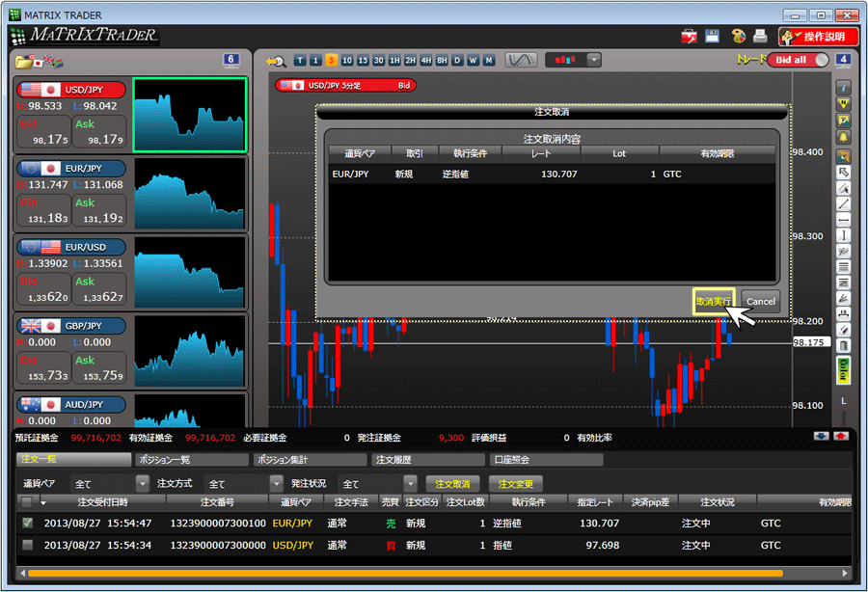Select the 1H timeframe button

tap(394, 61)
